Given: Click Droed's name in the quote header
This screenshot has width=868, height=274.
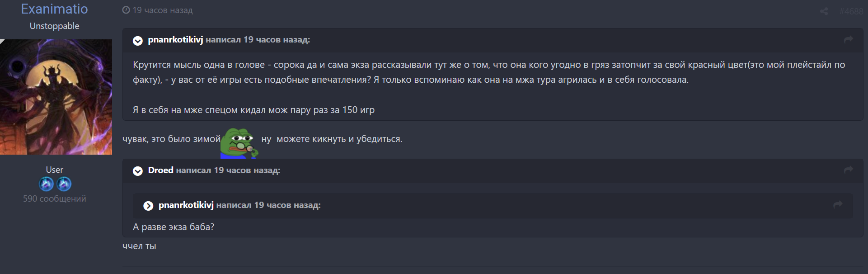Looking at the screenshot, I should pos(160,170).
